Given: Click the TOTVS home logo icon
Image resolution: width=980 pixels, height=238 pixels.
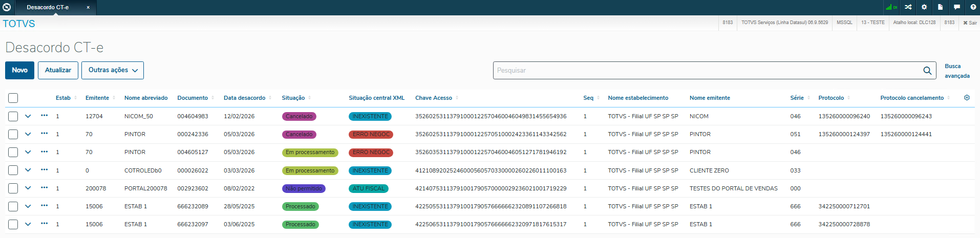Looking at the screenshot, I should pyautogui.click(x=7, y=7).
